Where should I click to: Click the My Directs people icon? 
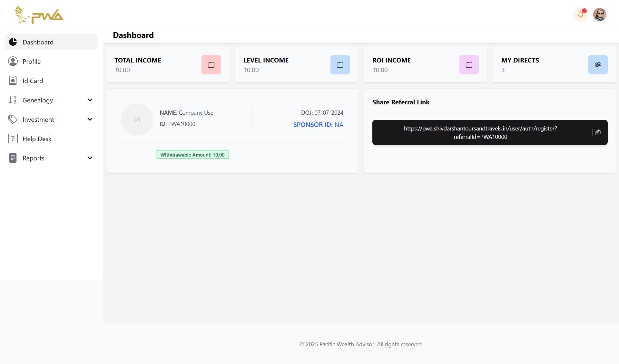click(598, 65)
